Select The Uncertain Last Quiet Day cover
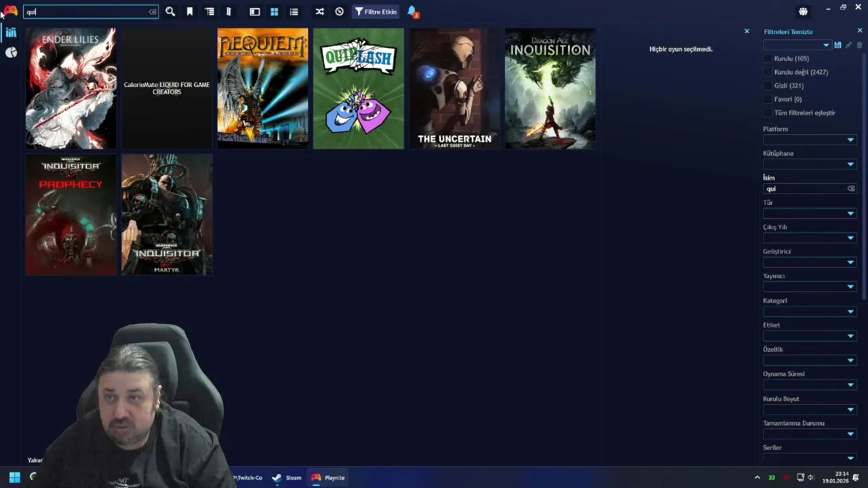868x488 pixels. coord(454,88)
